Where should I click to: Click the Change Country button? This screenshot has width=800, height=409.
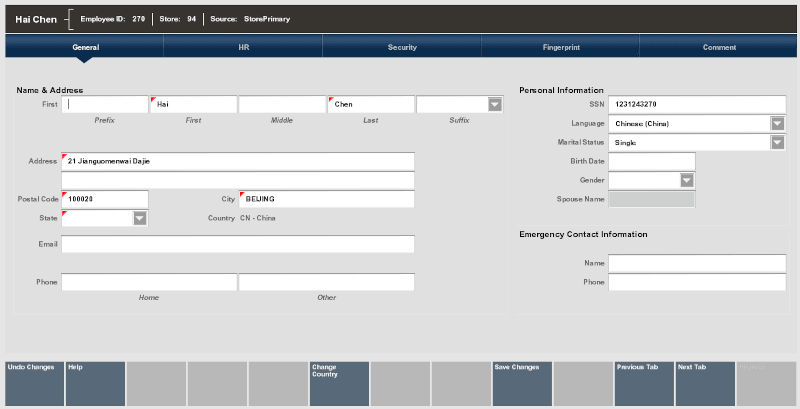(x=339, y=384)
